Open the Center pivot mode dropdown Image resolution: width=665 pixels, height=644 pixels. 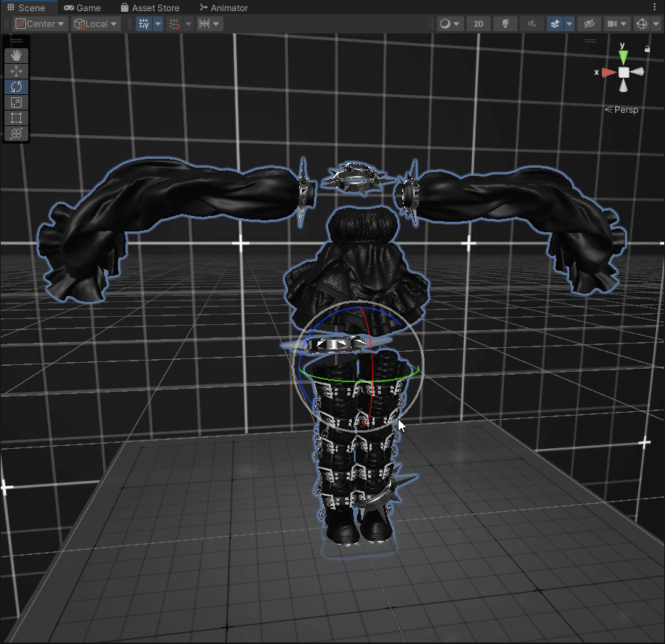pos(41,24)
